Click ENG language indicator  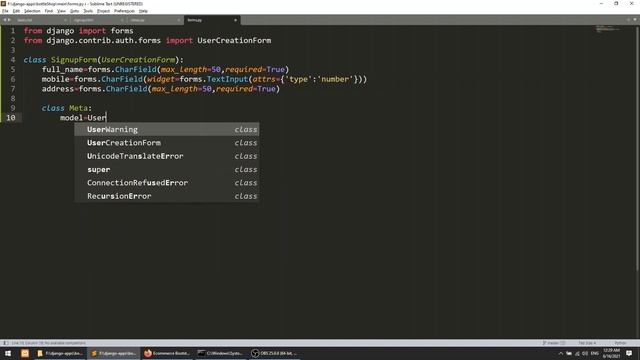tap(594, 353)
